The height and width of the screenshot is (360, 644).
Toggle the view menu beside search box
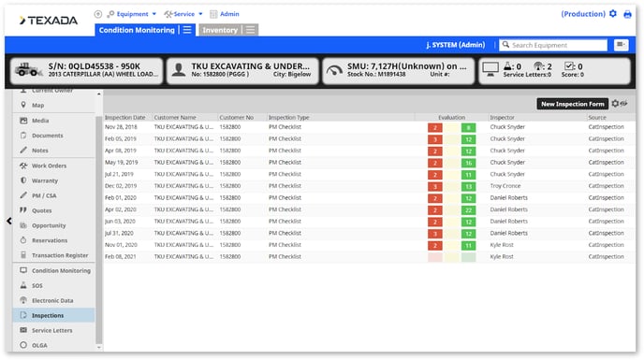(x=621, y=45)
